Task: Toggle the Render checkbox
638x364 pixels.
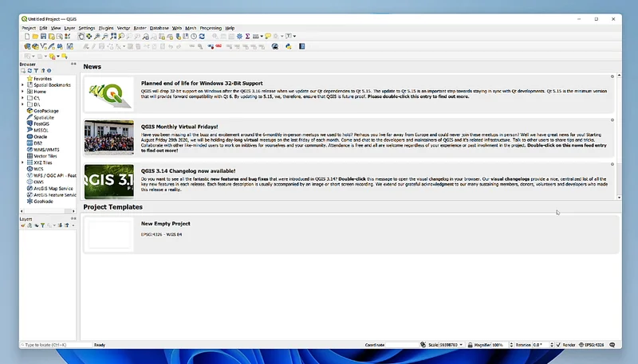Action: coord(558,345)
